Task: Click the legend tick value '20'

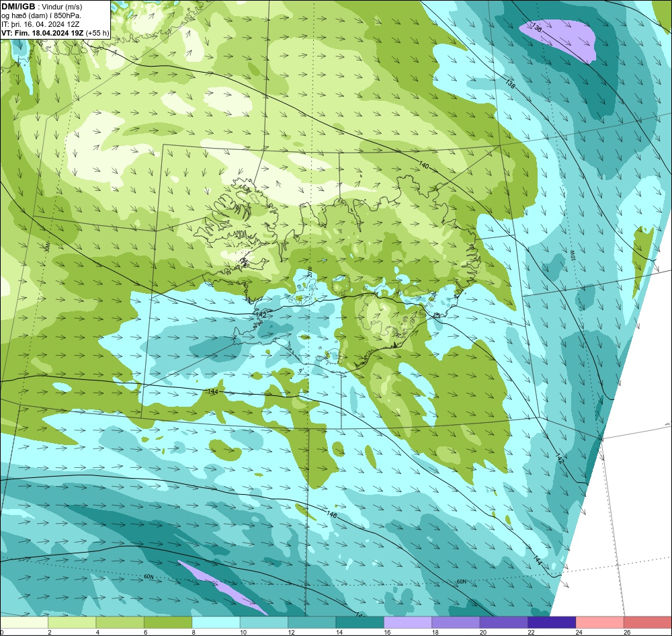Action: tap(483, 632)
